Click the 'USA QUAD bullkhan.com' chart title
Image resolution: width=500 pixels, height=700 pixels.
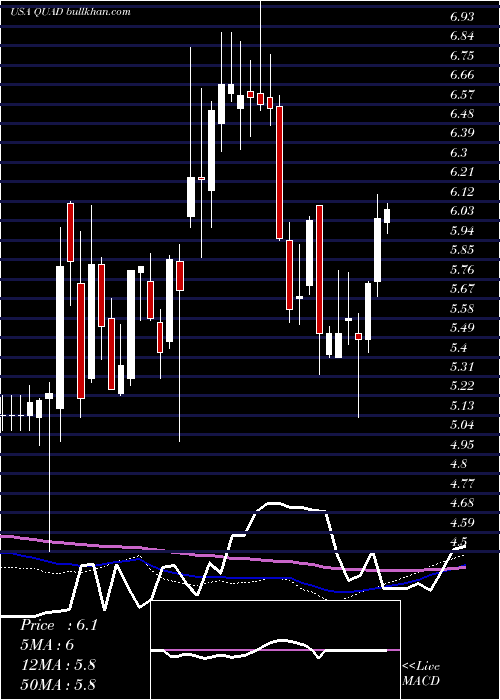70,12
